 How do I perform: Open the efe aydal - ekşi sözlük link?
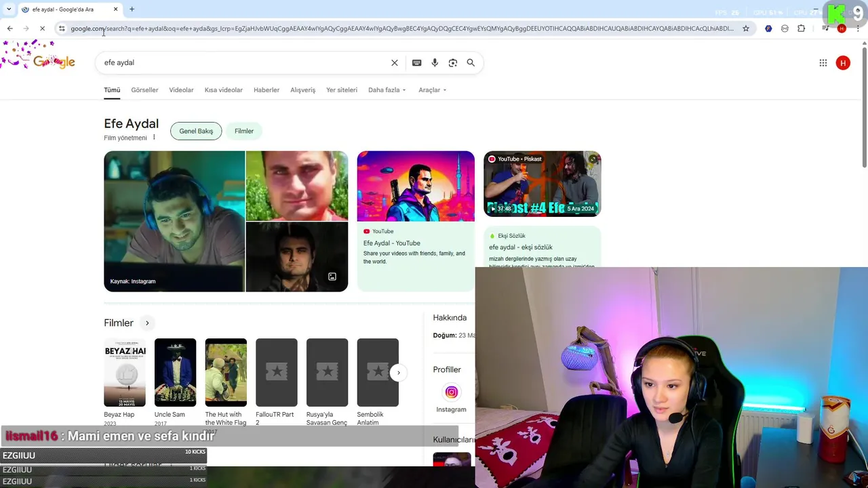(x=521, y=247)
